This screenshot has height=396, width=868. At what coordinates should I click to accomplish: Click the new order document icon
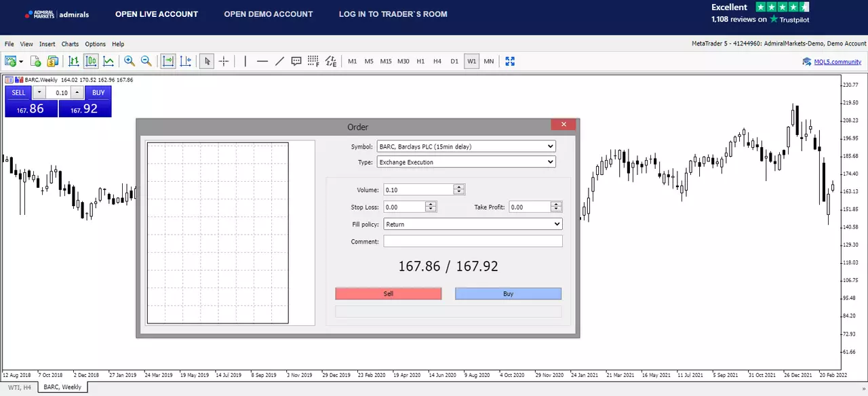(36, 61)
